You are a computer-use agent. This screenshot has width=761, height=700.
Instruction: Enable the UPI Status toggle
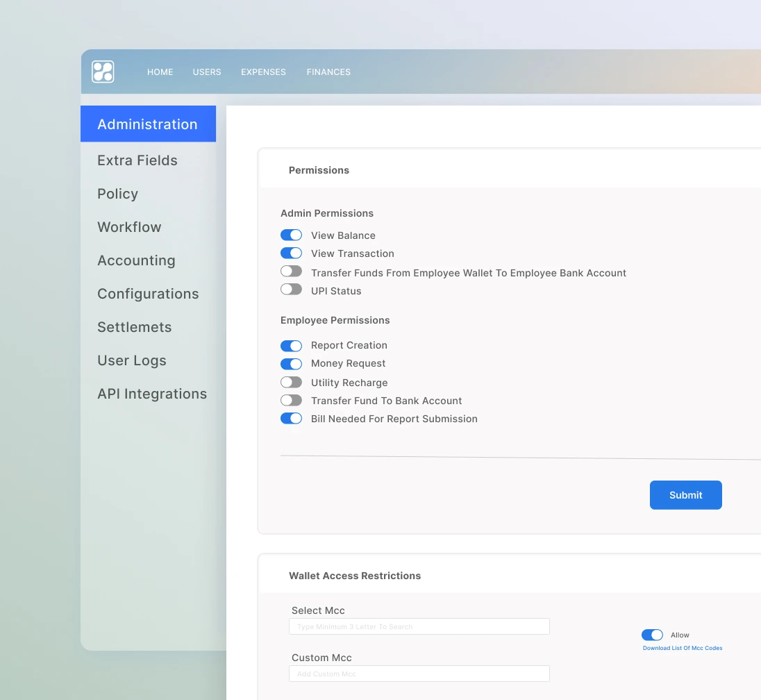tap(291, 289)
